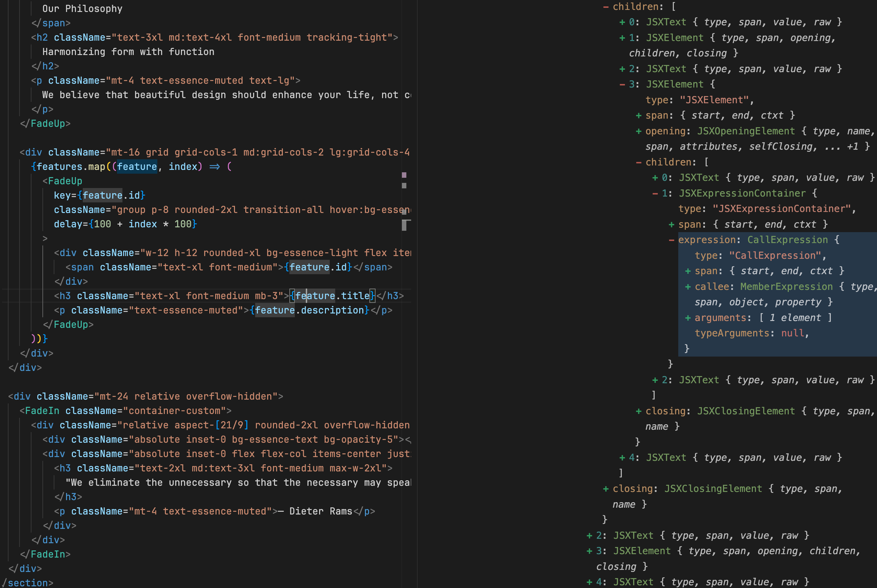Image resolution: width=877 pixels, height=588 pixels.
Task: Expand the opening JSXOpeningElement node
Action: point(639,131)
